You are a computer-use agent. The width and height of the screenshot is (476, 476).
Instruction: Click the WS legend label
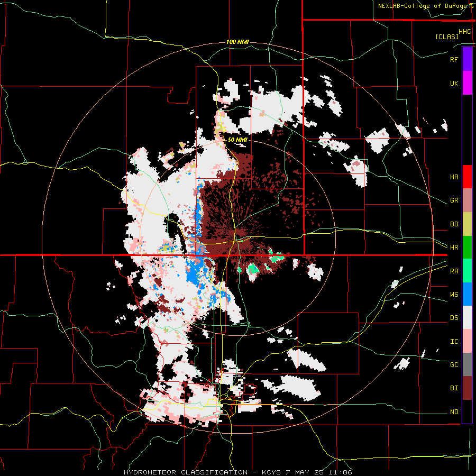coord(454,295)
